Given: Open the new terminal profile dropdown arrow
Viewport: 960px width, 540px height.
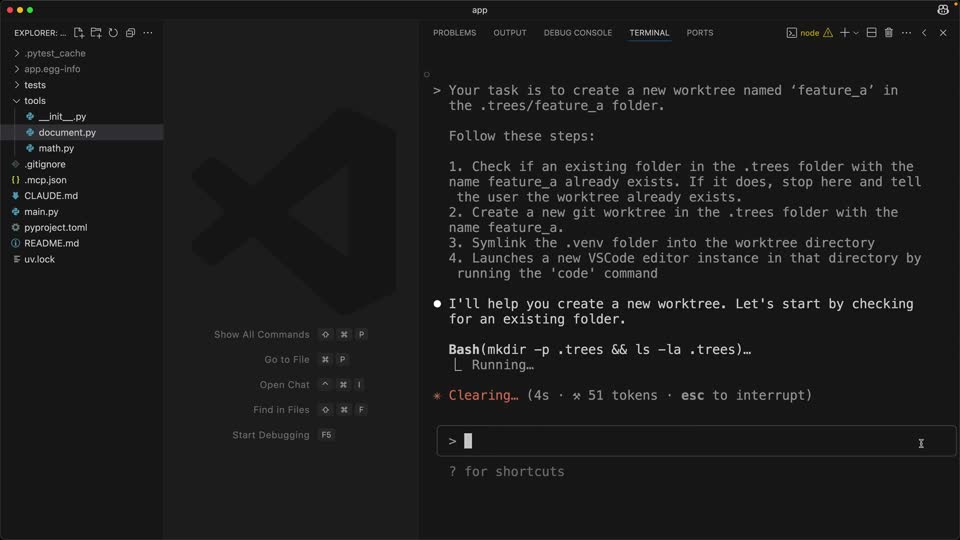Looking at the screenshot, I should point(856,33).
